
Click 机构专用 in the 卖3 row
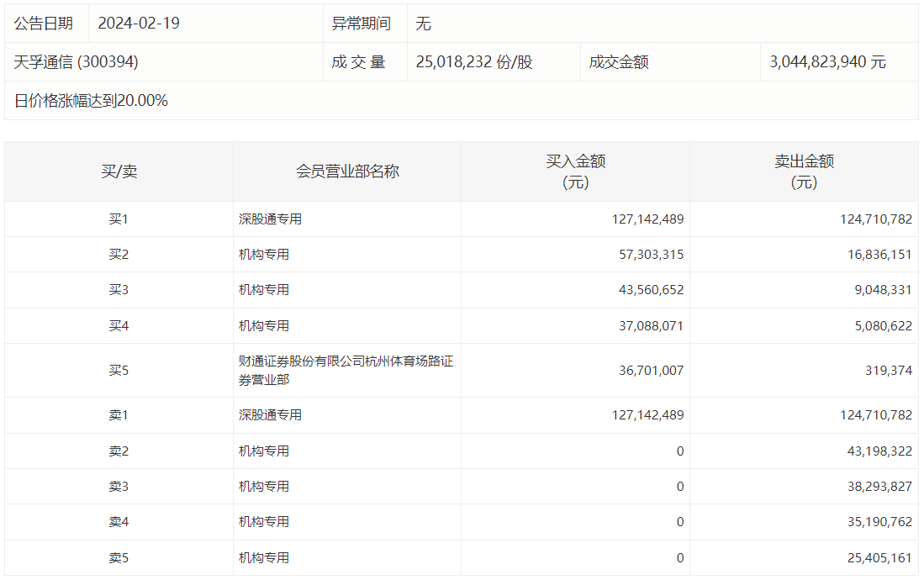[264, 487]
